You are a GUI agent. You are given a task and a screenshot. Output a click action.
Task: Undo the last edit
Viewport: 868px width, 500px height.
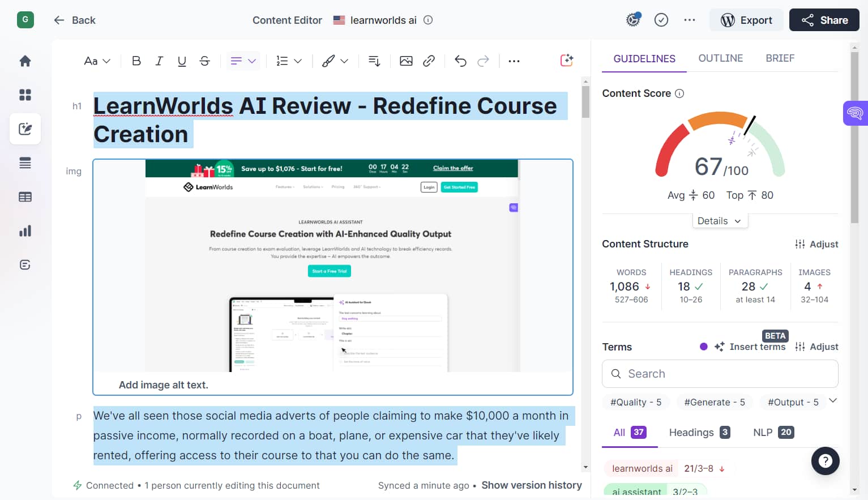[x=460, y=61]
